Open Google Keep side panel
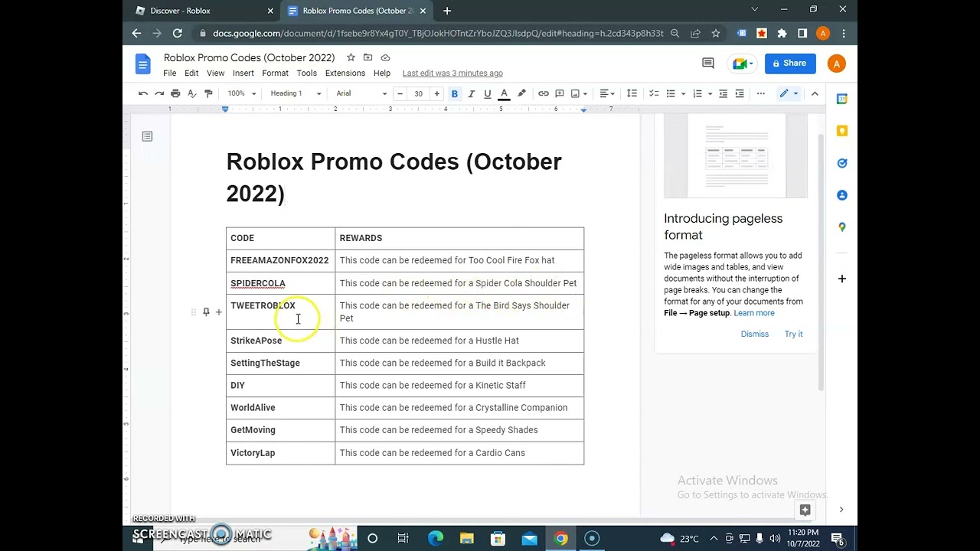This screenshot has width=980, height=551. [x=842, y=131]
